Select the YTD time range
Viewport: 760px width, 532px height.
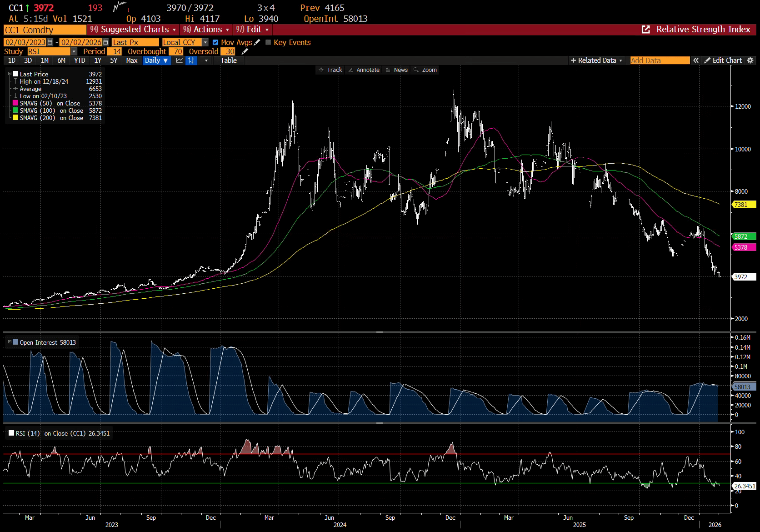80,60
